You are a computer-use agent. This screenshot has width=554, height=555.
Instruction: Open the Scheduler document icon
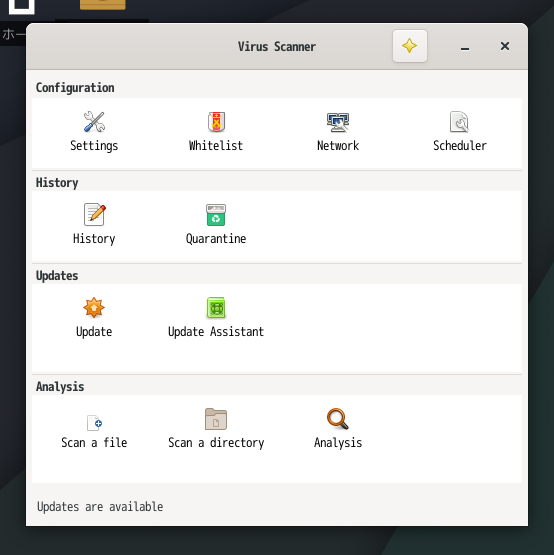(x=459, y=122)
